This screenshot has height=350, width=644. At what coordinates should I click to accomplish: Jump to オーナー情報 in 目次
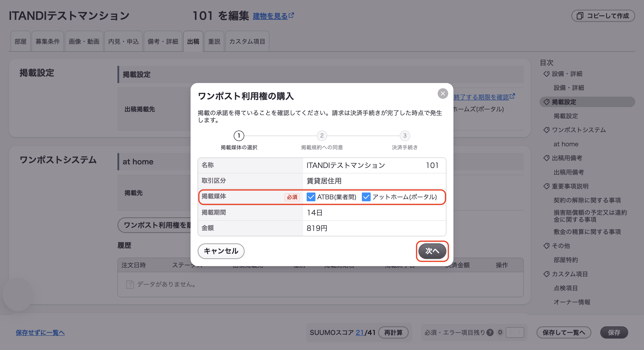(572, 302)
